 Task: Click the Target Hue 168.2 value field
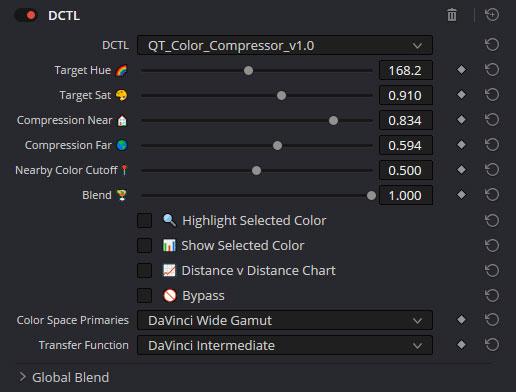[x=406, y=70]
